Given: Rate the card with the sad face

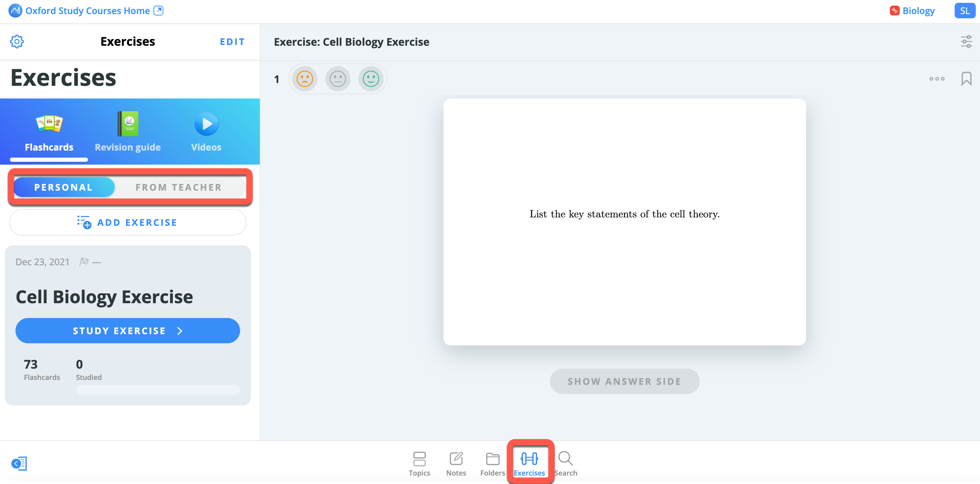Looking at the screenshot, I should point(305,79).
